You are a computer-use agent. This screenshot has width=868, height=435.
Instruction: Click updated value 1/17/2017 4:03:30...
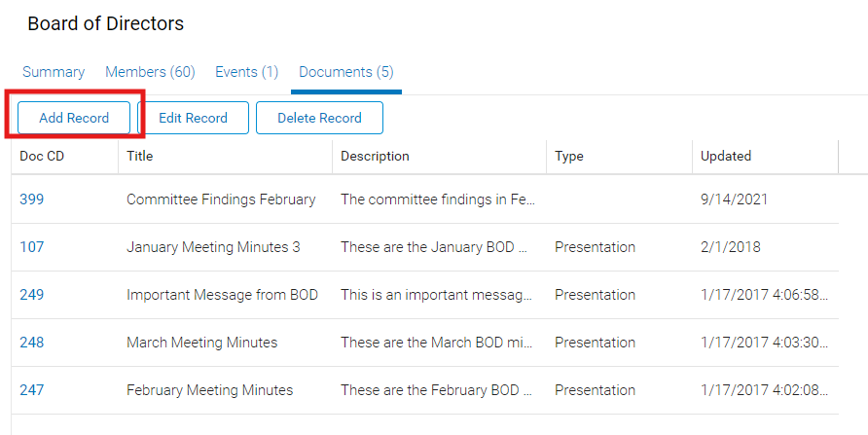click(765, 342)
